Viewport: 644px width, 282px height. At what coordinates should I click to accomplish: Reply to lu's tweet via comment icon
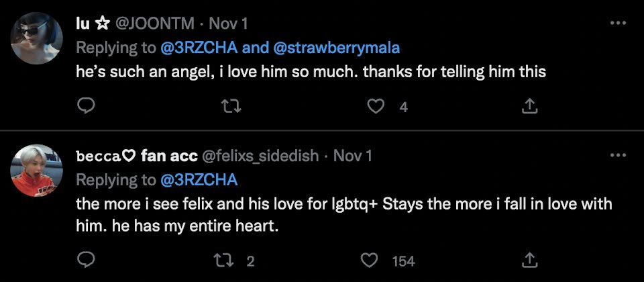point(85,105)
